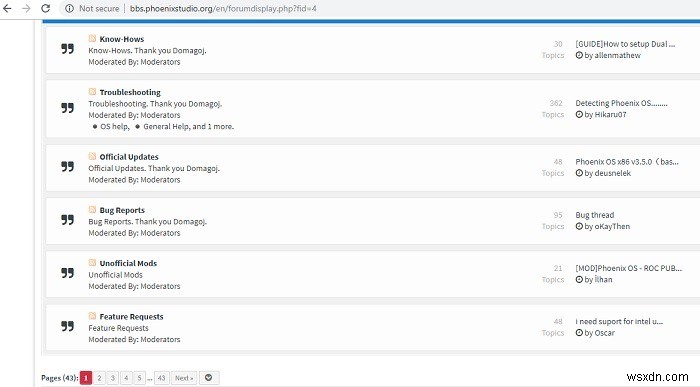View deusnelek's profile

612,173
